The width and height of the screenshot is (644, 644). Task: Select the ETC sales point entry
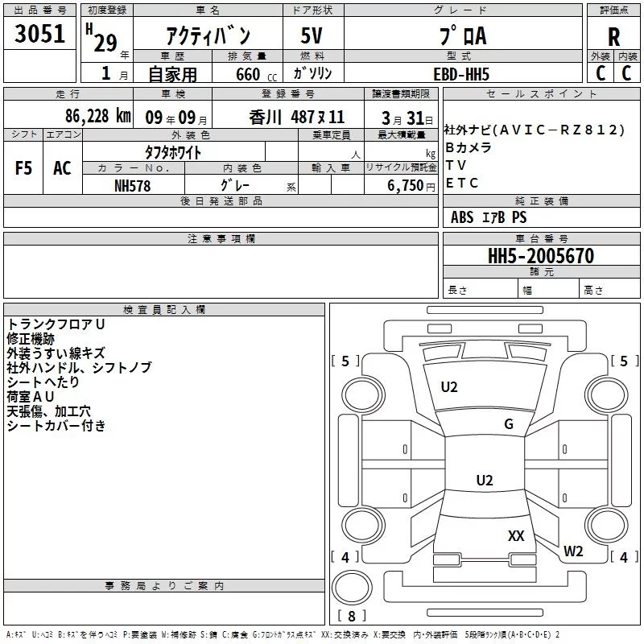[462, 183]
